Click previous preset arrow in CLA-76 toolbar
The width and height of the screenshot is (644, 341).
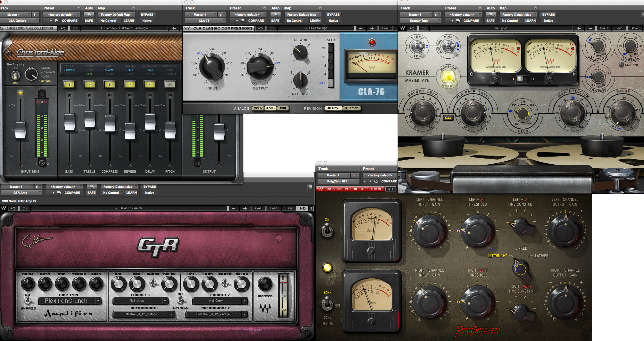click(360, 28)
